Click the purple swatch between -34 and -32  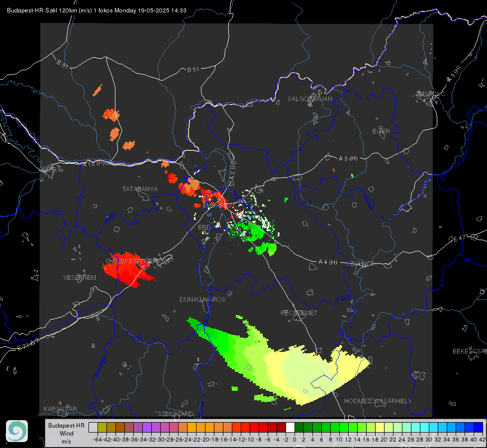click(147, 428)
